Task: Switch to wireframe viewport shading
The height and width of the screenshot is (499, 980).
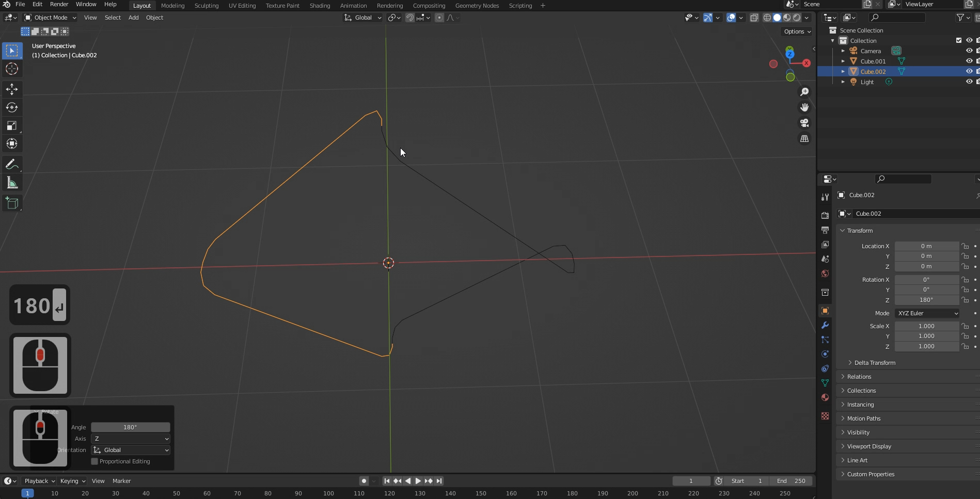Action: (767, 18)
